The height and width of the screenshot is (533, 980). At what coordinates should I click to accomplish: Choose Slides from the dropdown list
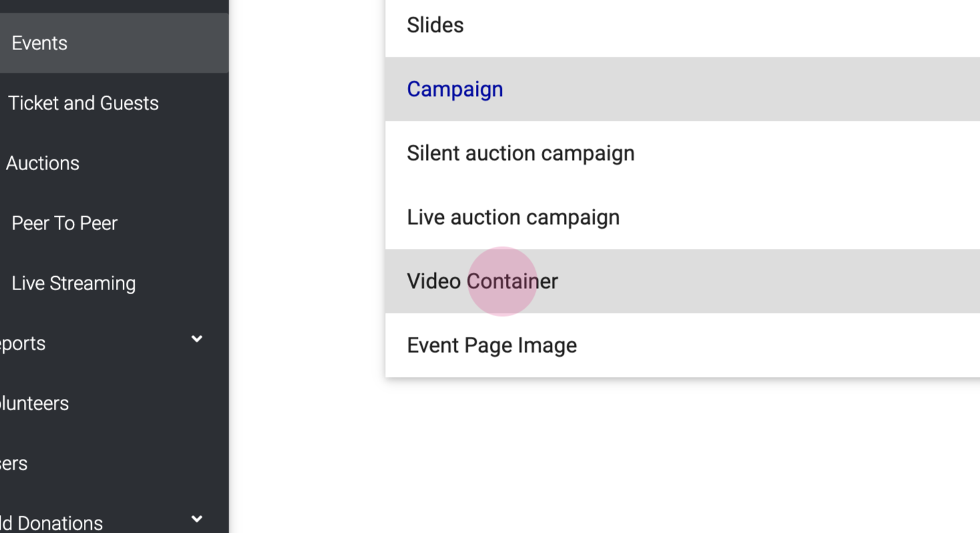(x=435, y=25)
